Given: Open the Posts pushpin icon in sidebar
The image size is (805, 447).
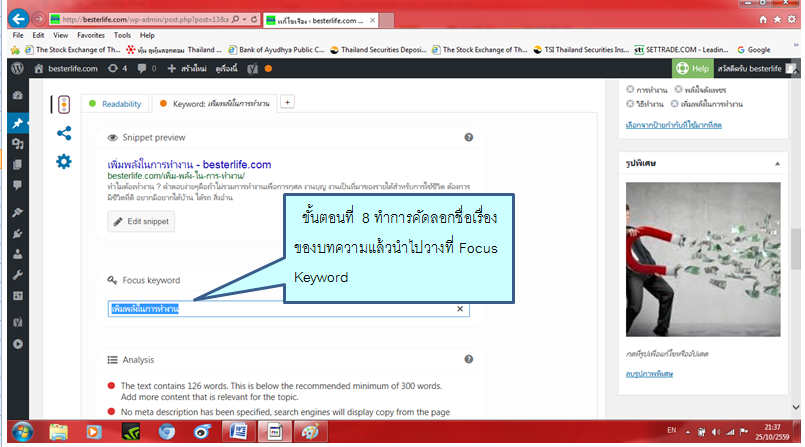Looking at the screenshot, I should pos(18,123).
